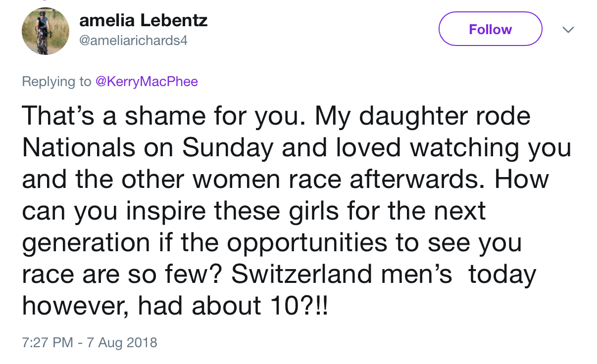Click the word "however" on last line
This screenshot has height=364, width=597.
click(75, 306)
